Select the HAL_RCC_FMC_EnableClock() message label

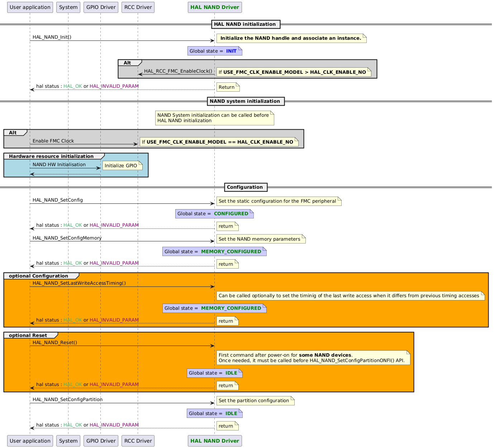[178, 71]
